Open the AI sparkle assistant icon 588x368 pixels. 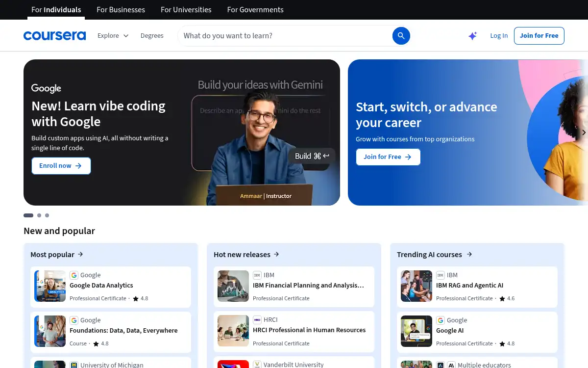tap(472, 36)
